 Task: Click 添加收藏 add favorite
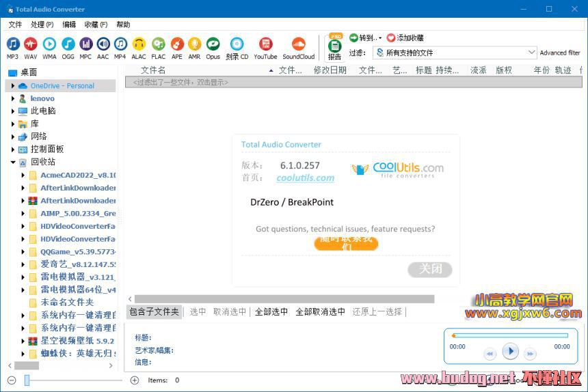(x=405, y=38)
